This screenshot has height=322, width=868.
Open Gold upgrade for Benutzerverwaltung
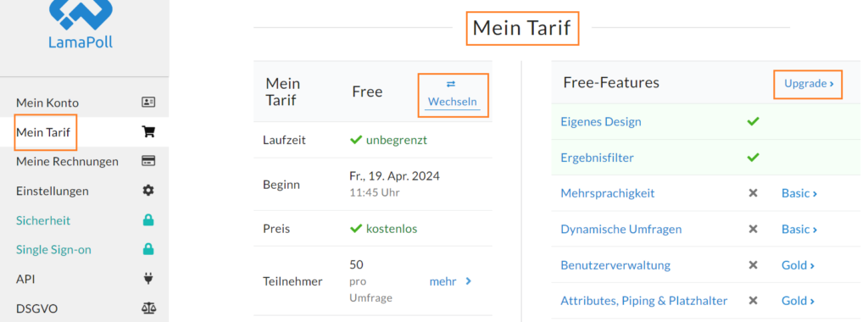pos(798,265)
